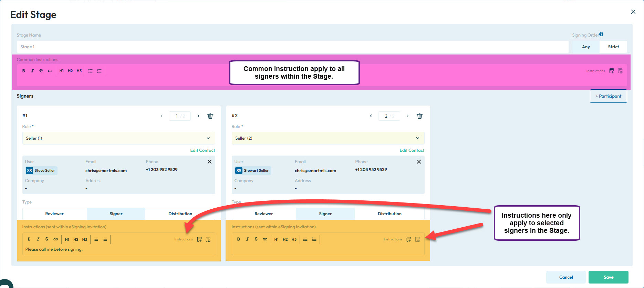Image resolution: width=644 pixels, height=288 pixels.
Task: Click the Stage Name input field
Action: coord(293,47)
